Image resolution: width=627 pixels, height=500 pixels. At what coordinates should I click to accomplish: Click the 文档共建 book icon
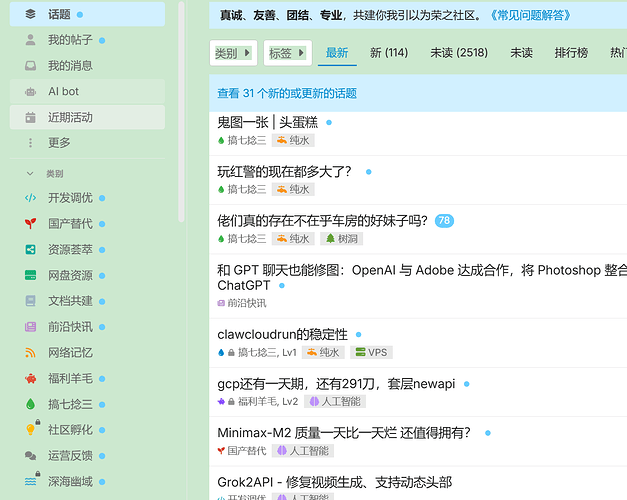tap(30, 301)
